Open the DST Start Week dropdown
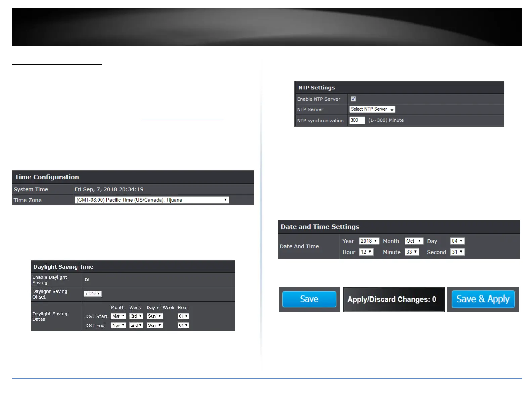 [136, 316]
